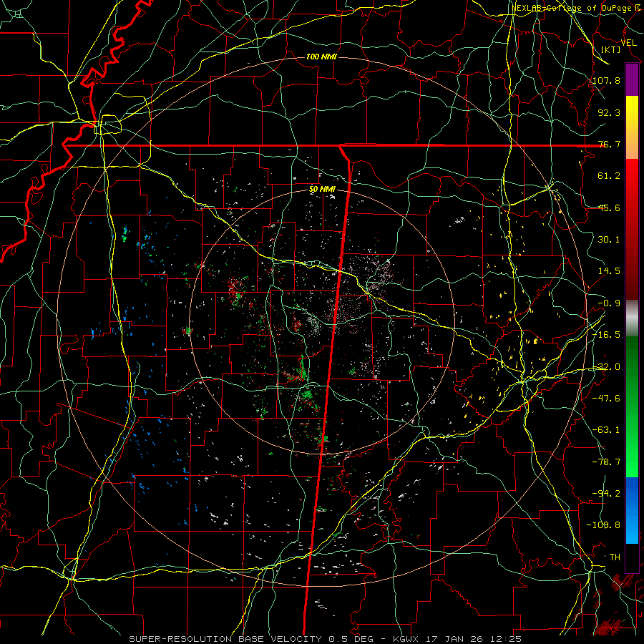Click the -78.7 velocity scale value
644x644 pixels.
(607, 462)
